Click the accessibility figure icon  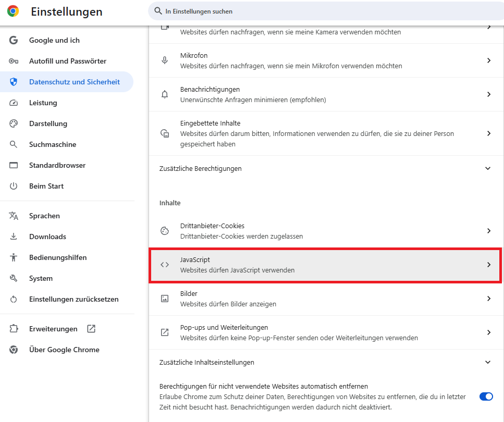(x=14, y=257)
